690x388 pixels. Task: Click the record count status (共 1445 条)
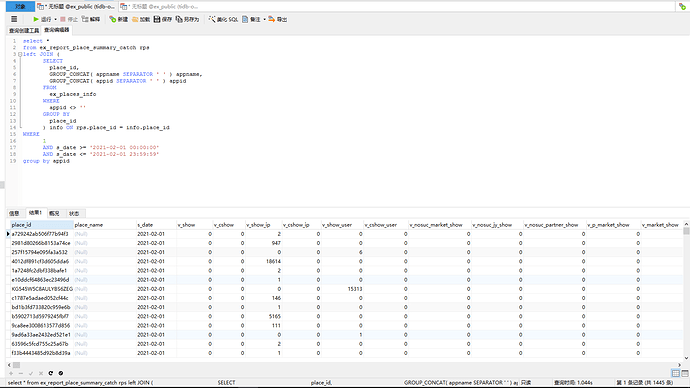coord(645,383)
